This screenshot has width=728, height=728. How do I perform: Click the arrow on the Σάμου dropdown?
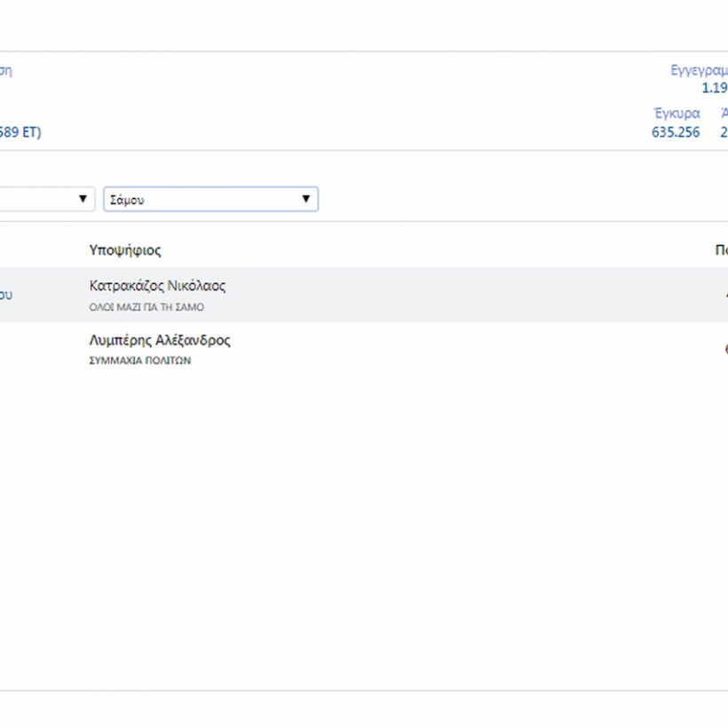pyautogui.click(x=306, y=199)
